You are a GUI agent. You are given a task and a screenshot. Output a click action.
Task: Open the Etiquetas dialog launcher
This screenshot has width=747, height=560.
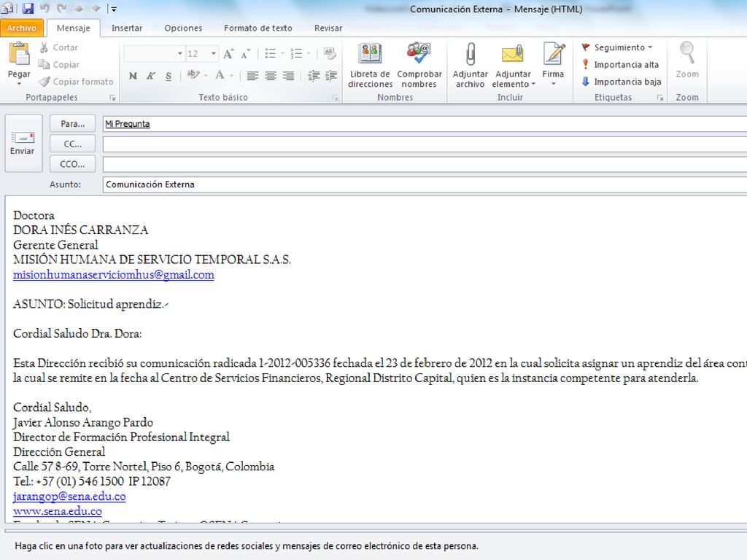coord(659,98)
